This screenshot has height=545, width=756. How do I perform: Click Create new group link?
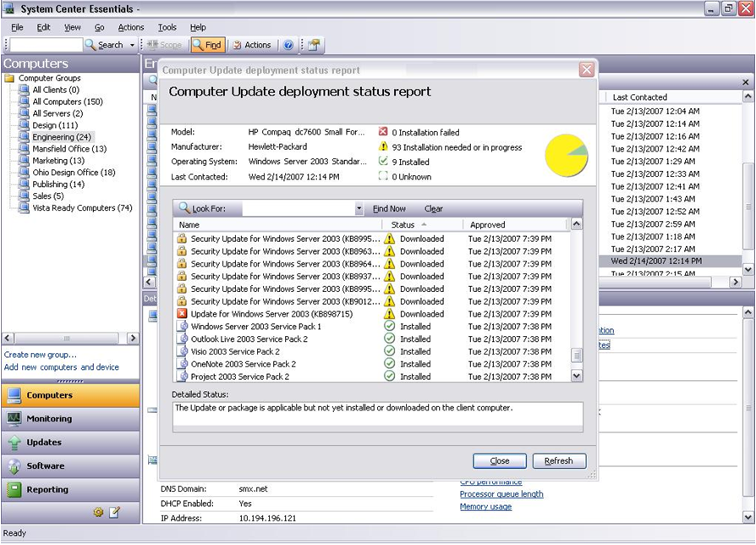click(x=40, y=355)
